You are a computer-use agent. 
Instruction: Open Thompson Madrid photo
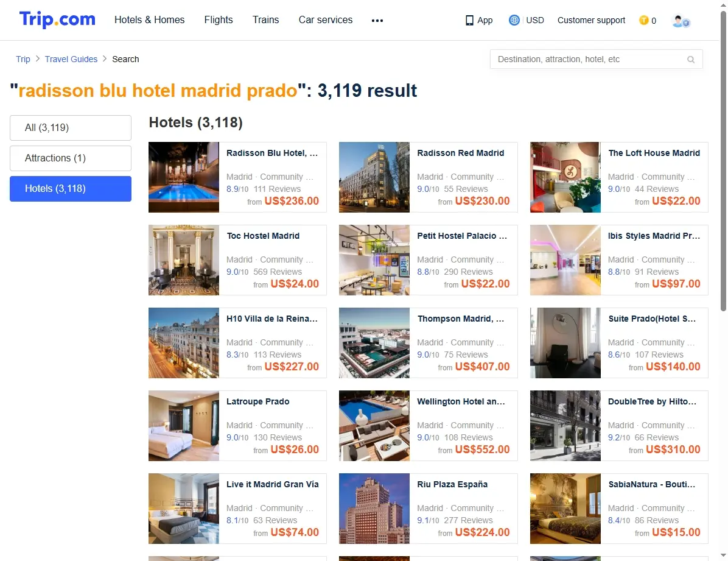pyautogui.click(x=374, y=342)
